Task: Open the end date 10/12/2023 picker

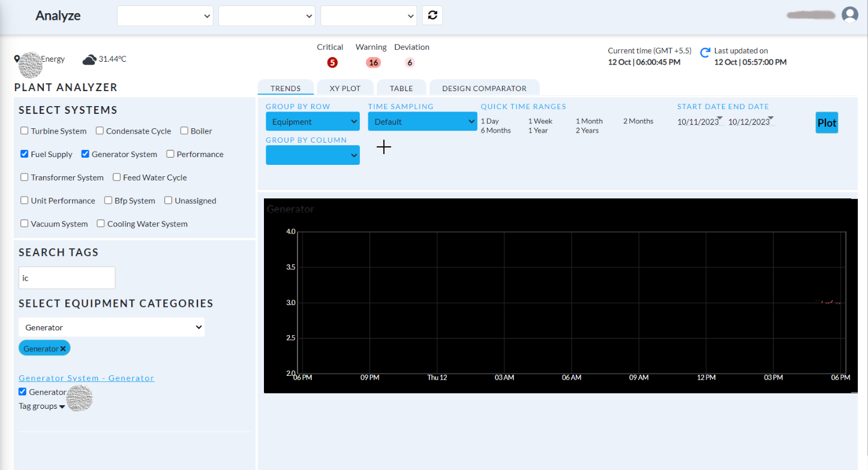Action: coord(750,122)
